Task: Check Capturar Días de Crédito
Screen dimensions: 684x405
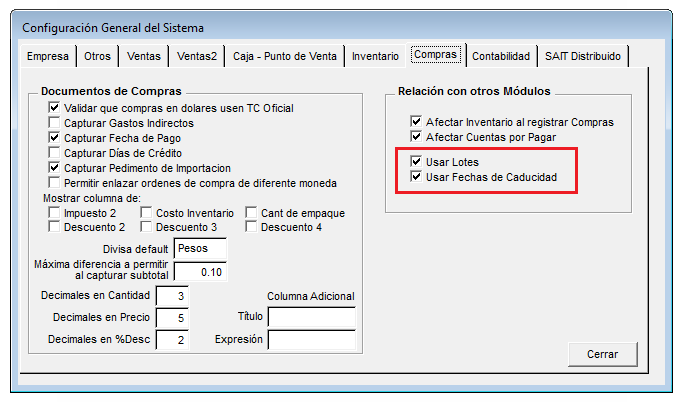Action: tap(54, 153)
